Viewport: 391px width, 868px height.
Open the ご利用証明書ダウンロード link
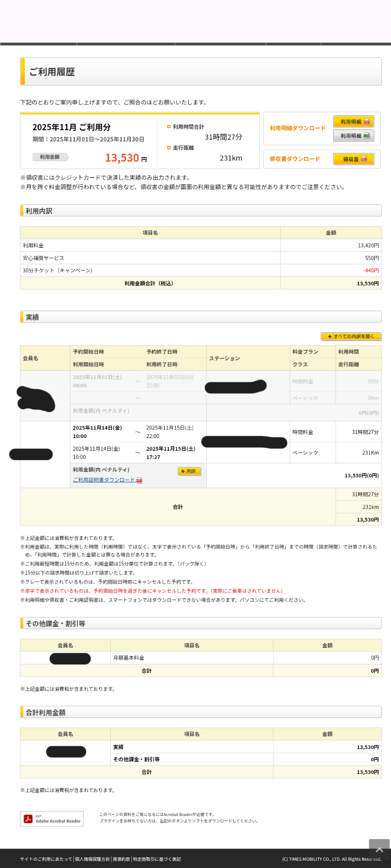pyautogui.click(x=104, y=480)
